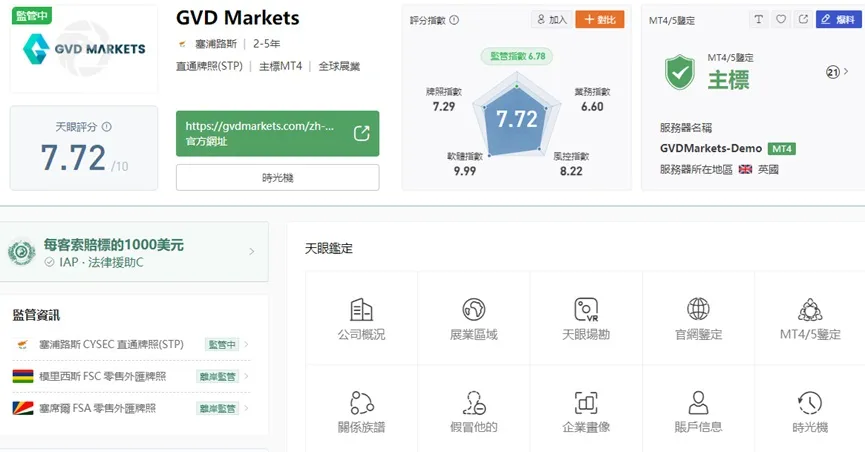This screenshot has width=865, height=452.
Task: Click the GVD Markets title
Action: pos(238,18)
